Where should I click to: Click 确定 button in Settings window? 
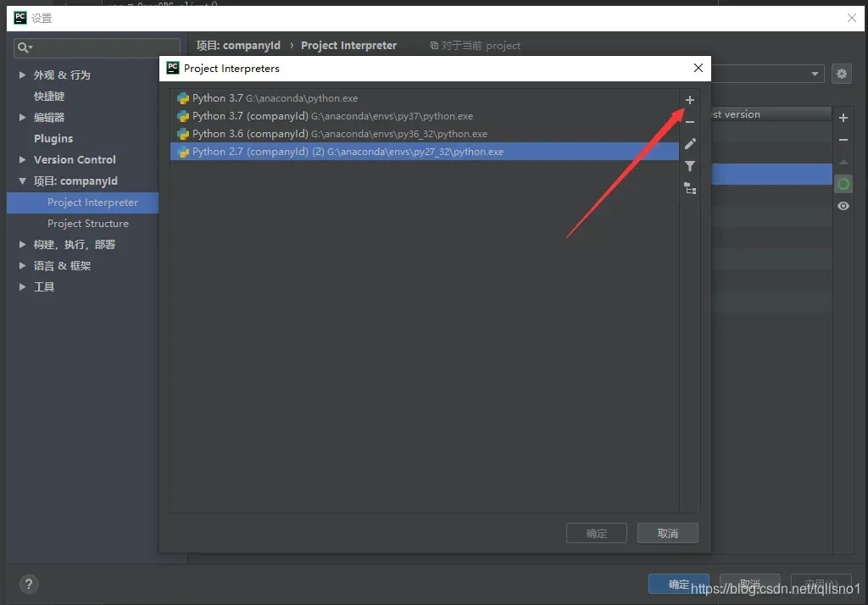click(x=679, y=584)
